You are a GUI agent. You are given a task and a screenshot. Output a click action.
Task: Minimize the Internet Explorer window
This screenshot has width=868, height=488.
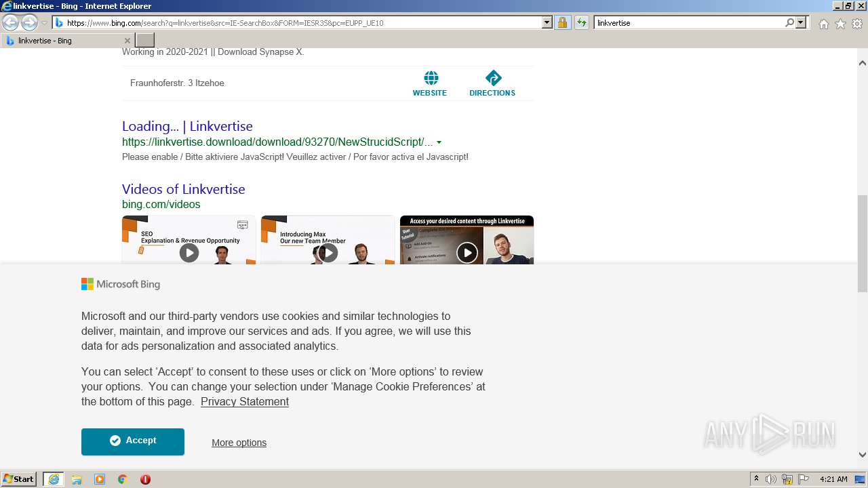[837, 5]
